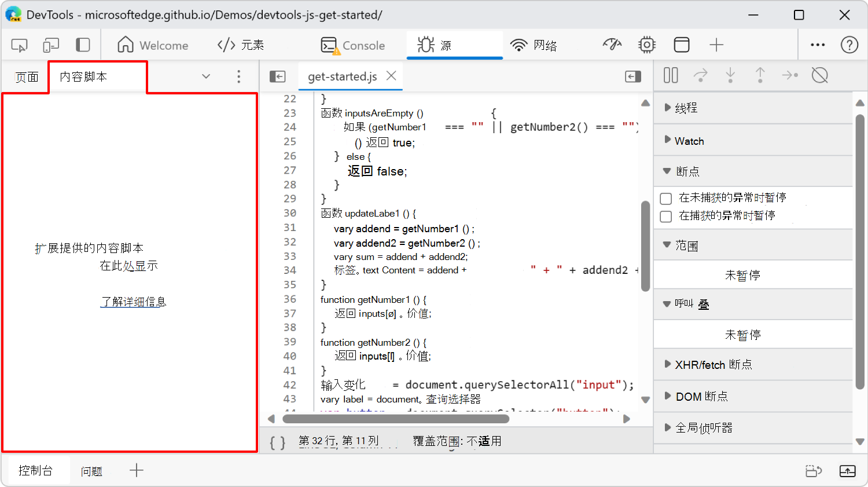Enable pause on caught exceptions checkbox
This screenshot has width=868, height=487.
666,217
